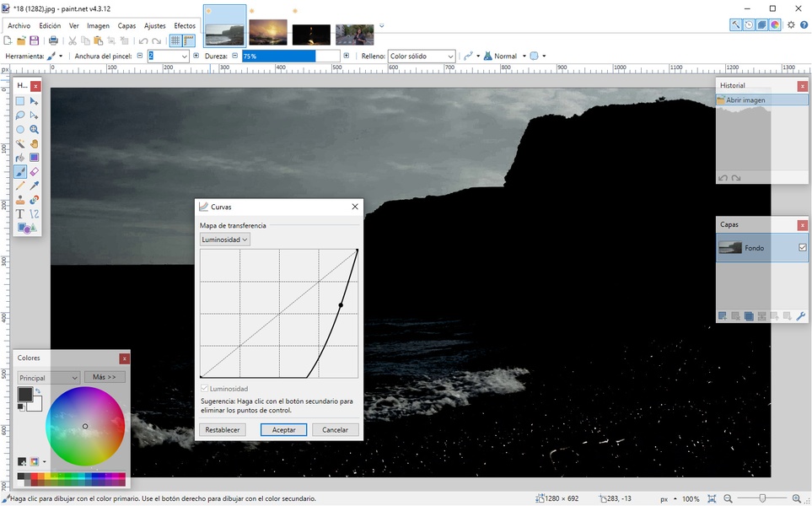Click Aceptar in Curvas dialog
The height and width of the screenshot is (506, 812).
click(283, 429)
